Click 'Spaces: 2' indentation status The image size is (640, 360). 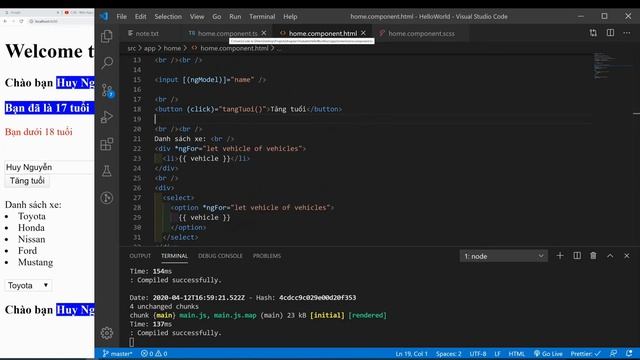(x=449, y=353)
